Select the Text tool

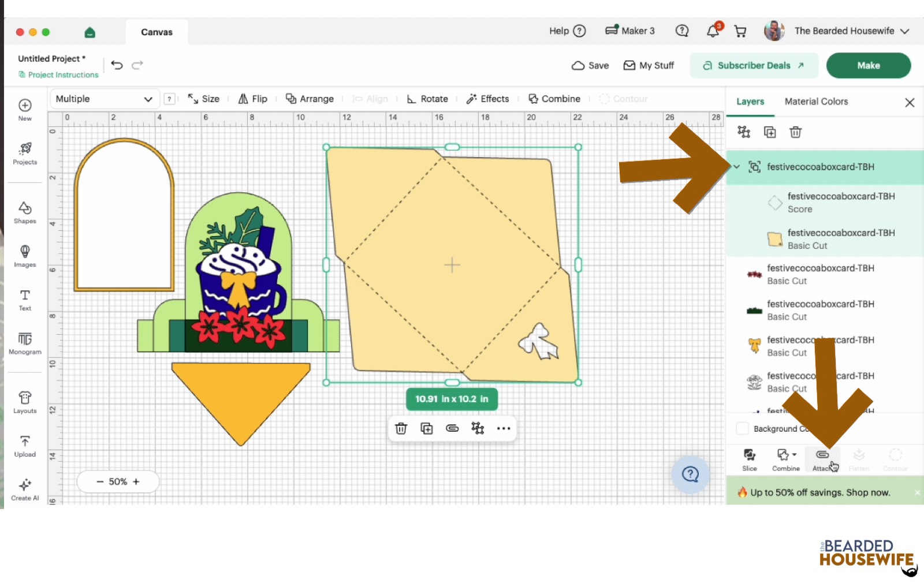click(x=25, y=300)
